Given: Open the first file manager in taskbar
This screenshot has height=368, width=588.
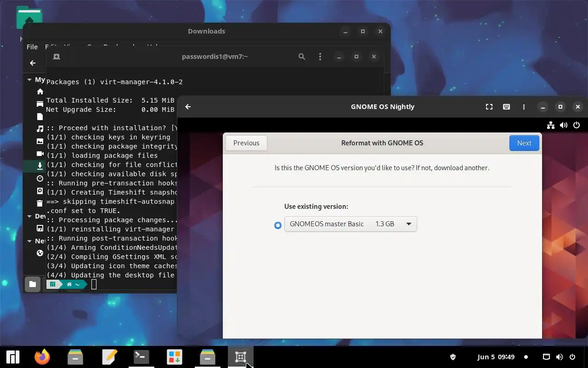Looking at the screenshot, I should pos(75,357).
